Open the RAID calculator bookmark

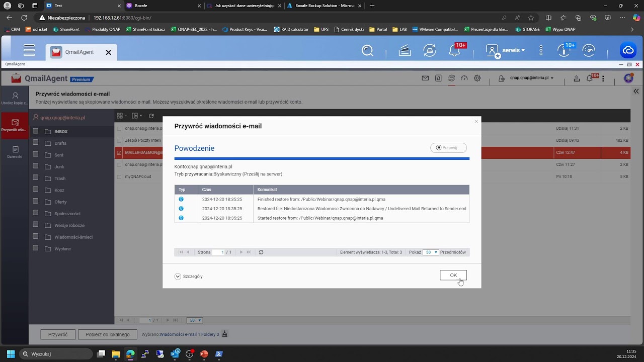tap(291, 29)
